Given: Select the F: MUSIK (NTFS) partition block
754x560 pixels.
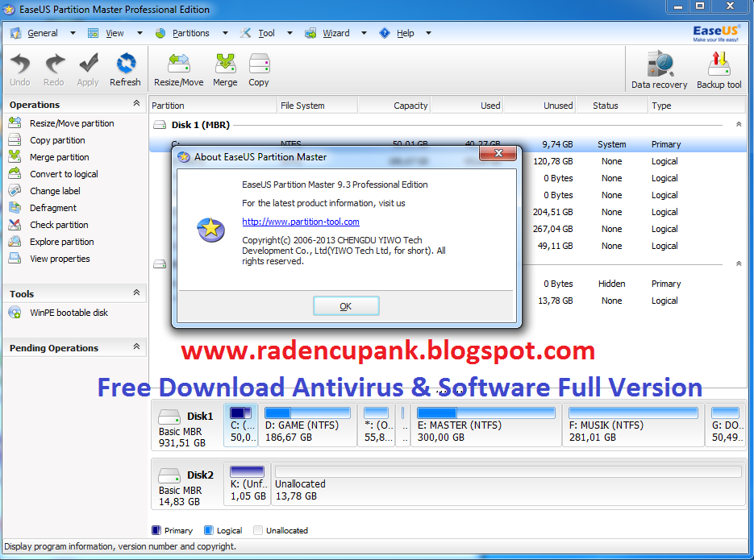Looking at the screenshot, I should click(x=633, y=425).
